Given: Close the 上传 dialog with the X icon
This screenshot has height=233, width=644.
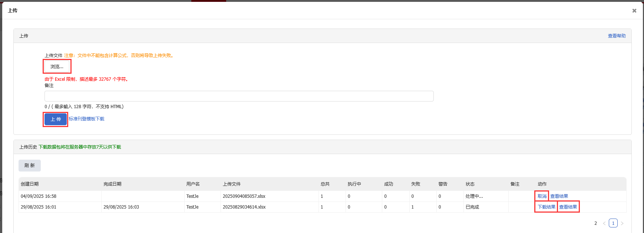Looking at the screenshot, I should [634, 11].
